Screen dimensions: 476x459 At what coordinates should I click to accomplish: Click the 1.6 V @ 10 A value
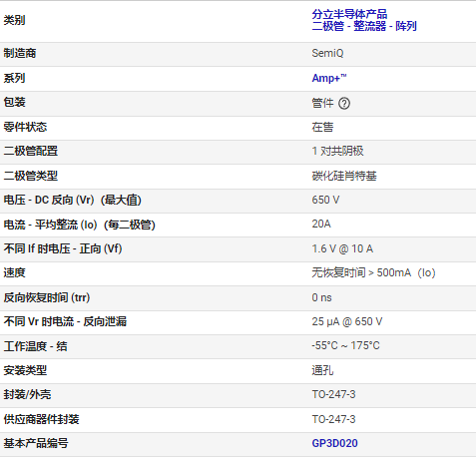point(342,248)
